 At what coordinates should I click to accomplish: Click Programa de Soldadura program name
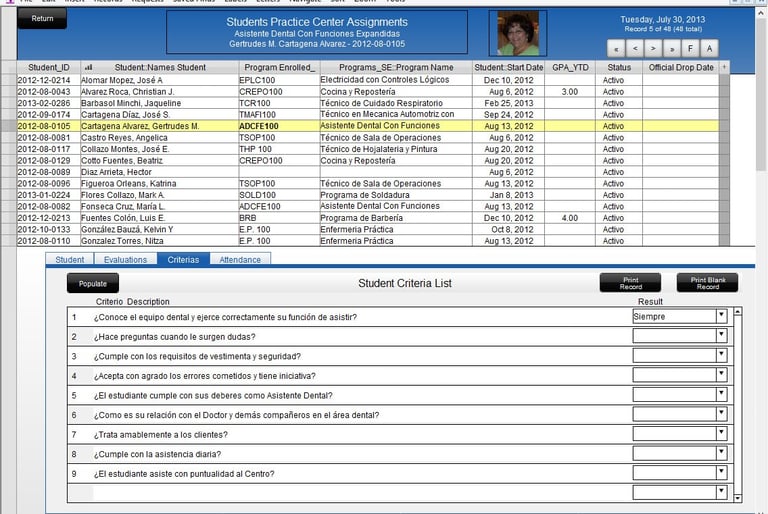[x=364, y=195]
